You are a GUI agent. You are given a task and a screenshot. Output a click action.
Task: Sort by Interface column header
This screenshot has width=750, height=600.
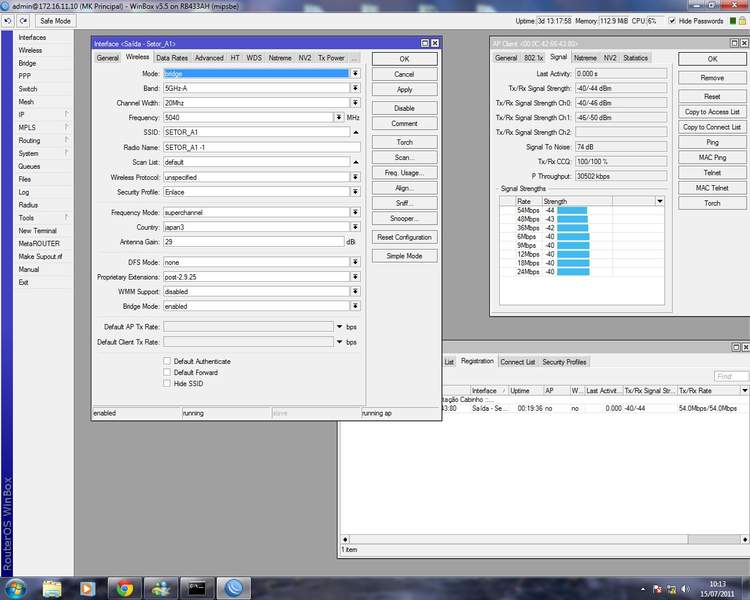[488, 391]
